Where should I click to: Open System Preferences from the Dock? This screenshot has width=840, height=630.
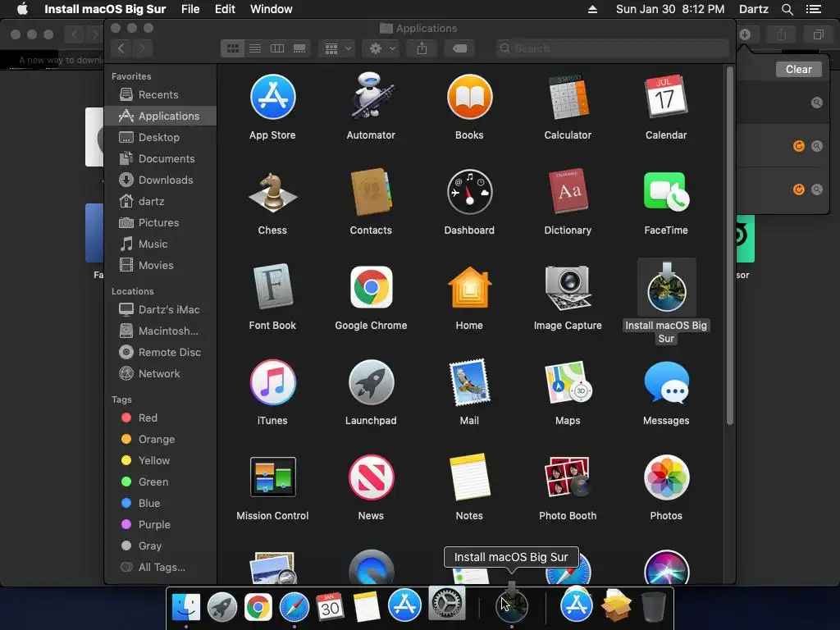(447, 603)
